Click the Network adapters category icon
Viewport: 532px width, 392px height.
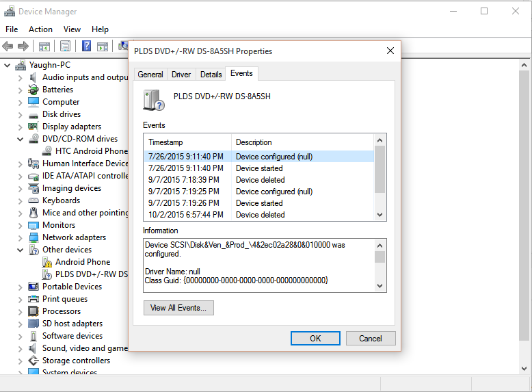(34, 237)
